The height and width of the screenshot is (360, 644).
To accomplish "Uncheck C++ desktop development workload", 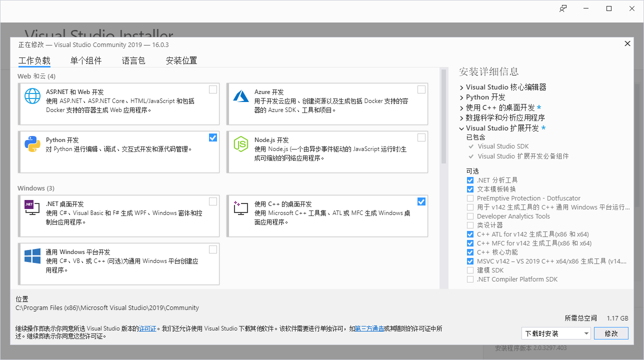I will click(421, 201).
